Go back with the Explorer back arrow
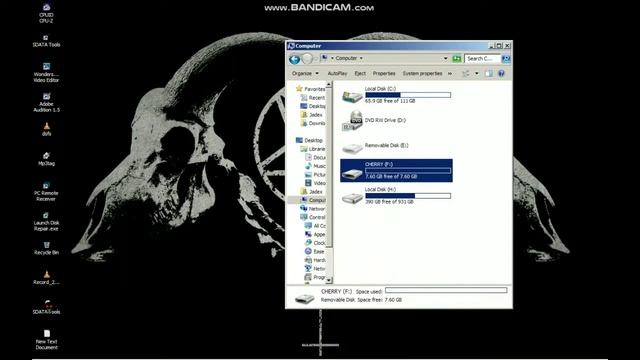640x360 pixels. click(x=294, y=59)
